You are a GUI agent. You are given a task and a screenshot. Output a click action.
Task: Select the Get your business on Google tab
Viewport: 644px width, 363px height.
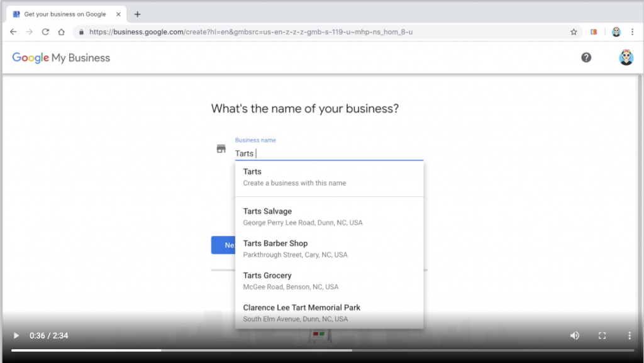[66, 14]
